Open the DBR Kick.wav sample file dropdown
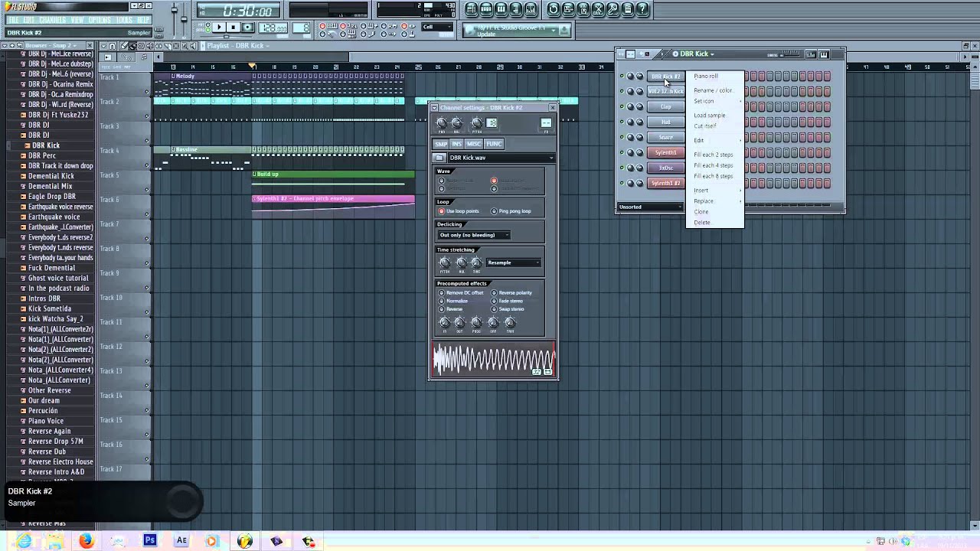 pos(501,158)
